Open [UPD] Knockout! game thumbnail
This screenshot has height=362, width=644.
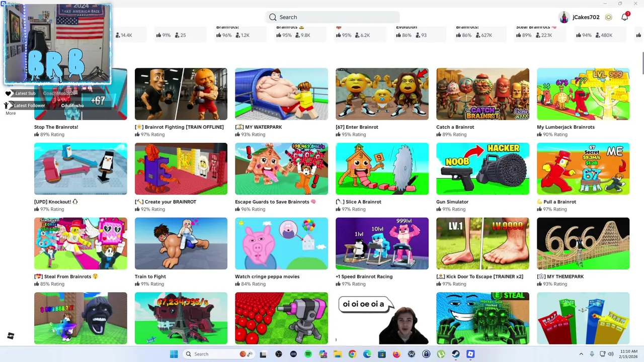[x=80, y=169]
